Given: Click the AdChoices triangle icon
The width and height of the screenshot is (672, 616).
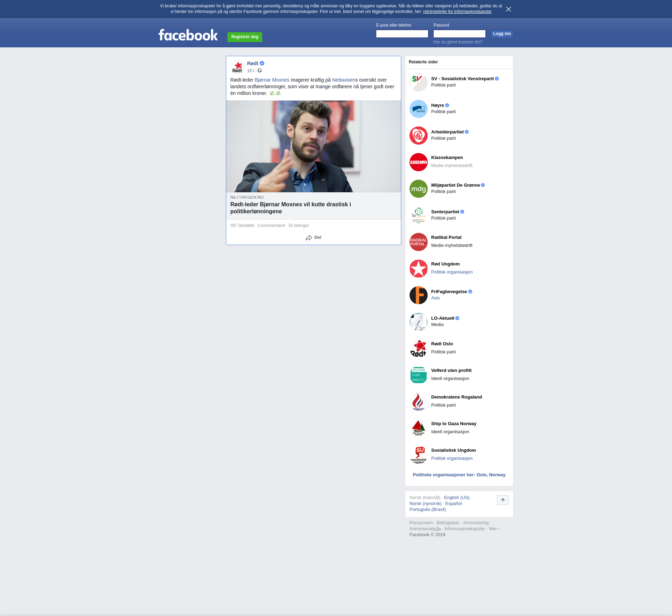Looking at the screenshot, I should coord(439,529).
